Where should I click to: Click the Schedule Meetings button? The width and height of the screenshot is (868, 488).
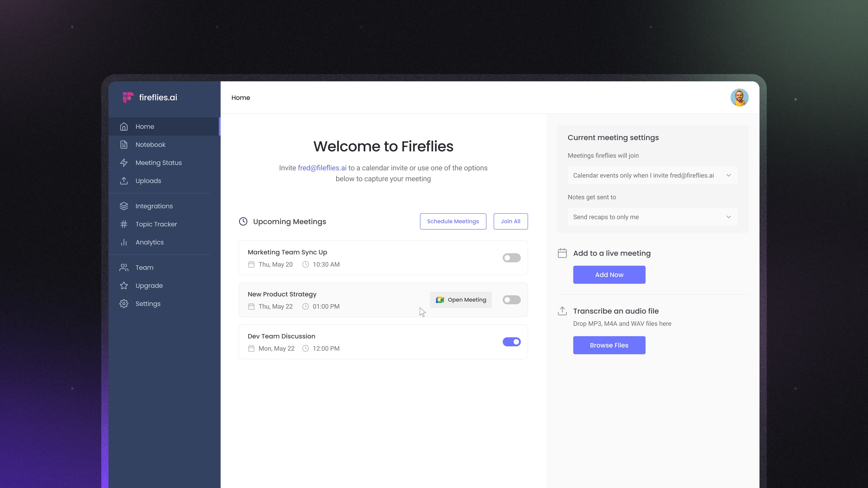tap(453, 221)
